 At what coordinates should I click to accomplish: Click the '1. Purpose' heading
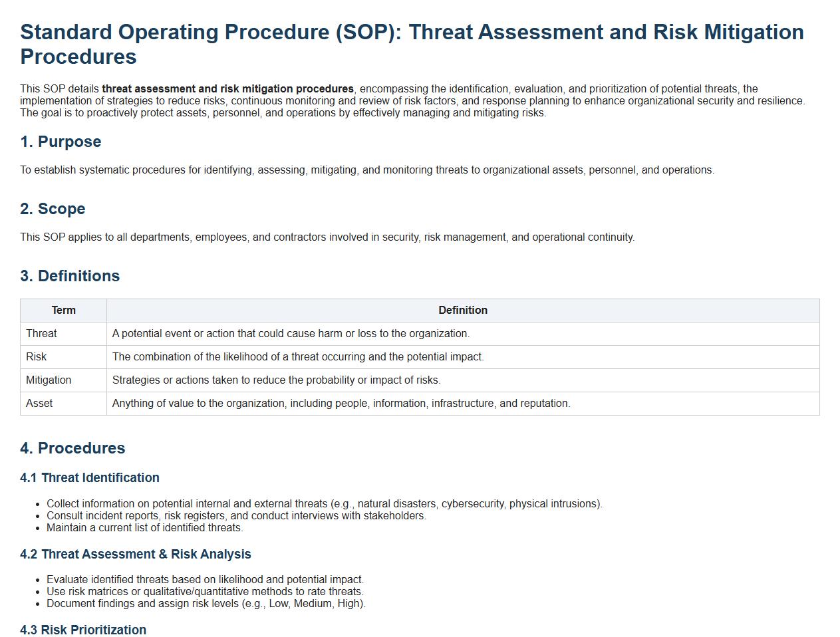click(61, 142)
